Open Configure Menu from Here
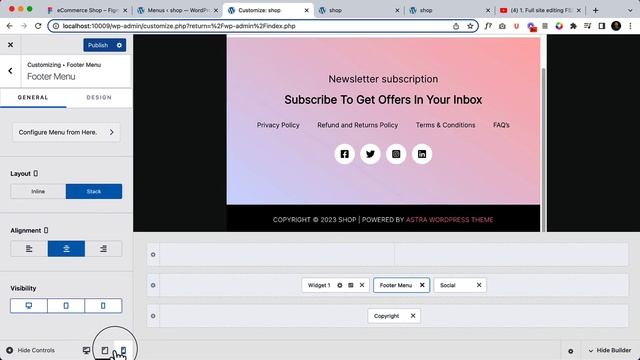The height and width of the screenshot is (360, 640). click(66, 132)
